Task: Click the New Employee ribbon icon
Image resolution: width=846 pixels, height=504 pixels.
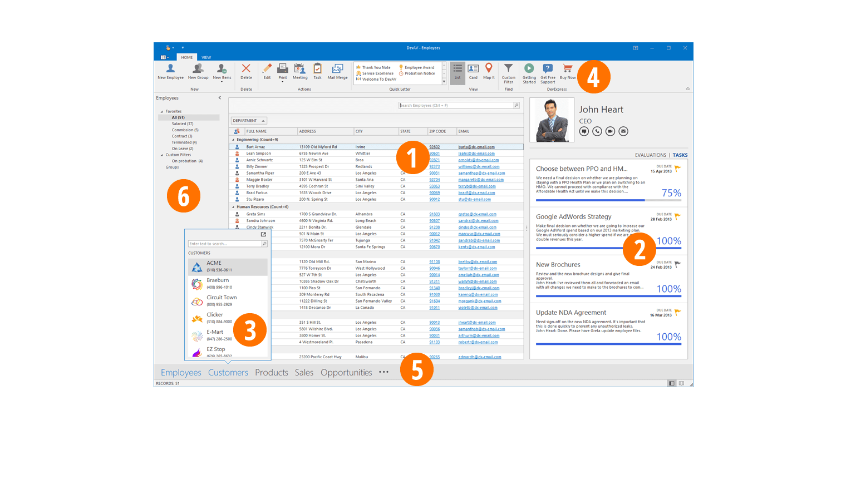Action: click(x=170, y=69)
